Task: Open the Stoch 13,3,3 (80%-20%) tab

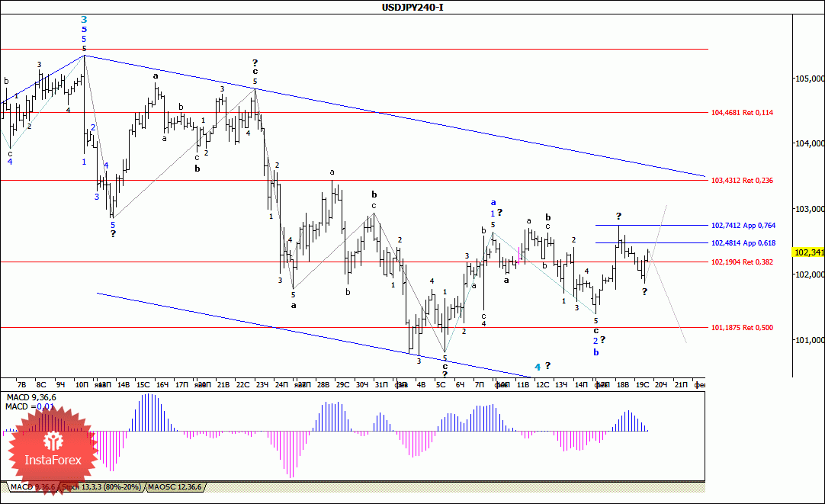Action: 101,487
